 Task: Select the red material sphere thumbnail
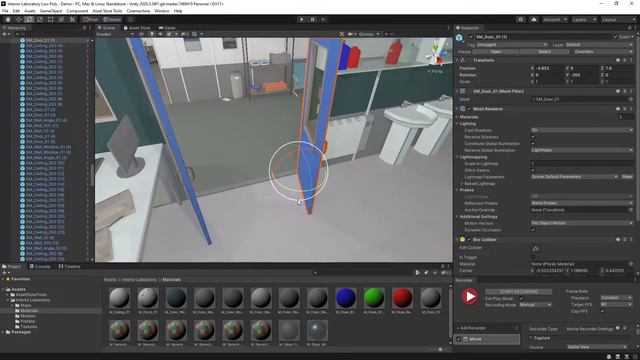tap(402, 297)
